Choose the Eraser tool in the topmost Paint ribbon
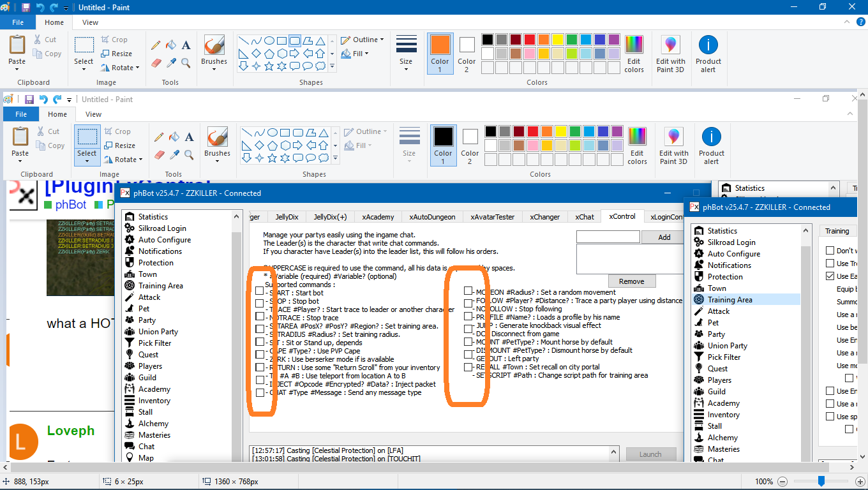The width and height of the screenshot is (868, 490). pyautogui.click(x=156, y=63)
